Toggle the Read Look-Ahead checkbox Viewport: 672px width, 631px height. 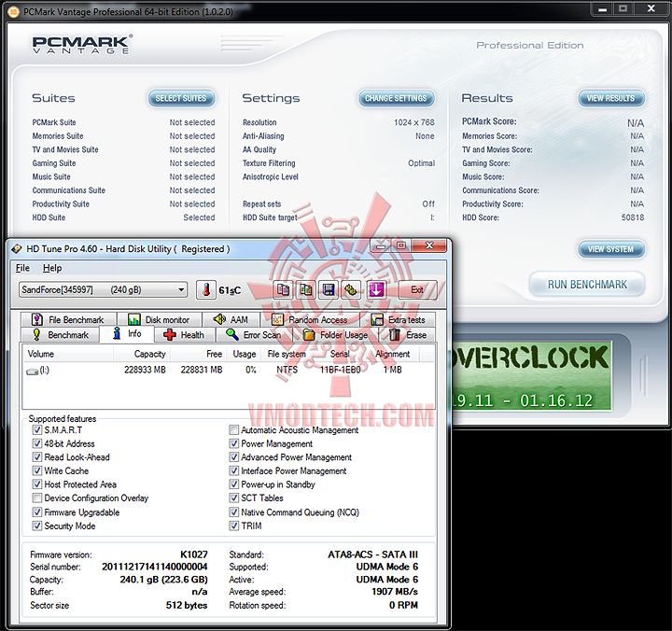tap(37, 457)
